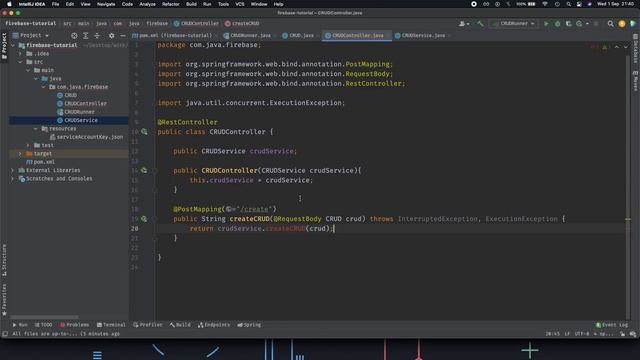Open the Profiler tool window
This screenshot has width=640, height=360.
tap(148, 325)
